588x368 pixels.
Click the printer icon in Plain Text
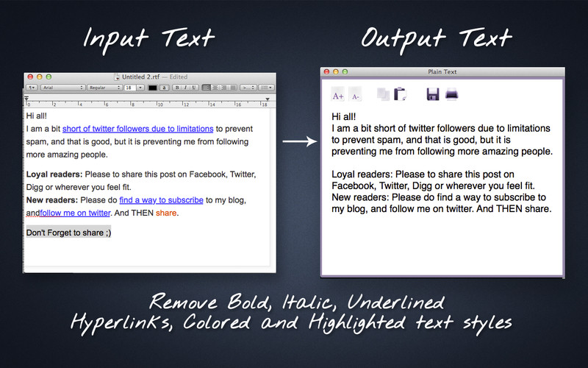point(451,94)
